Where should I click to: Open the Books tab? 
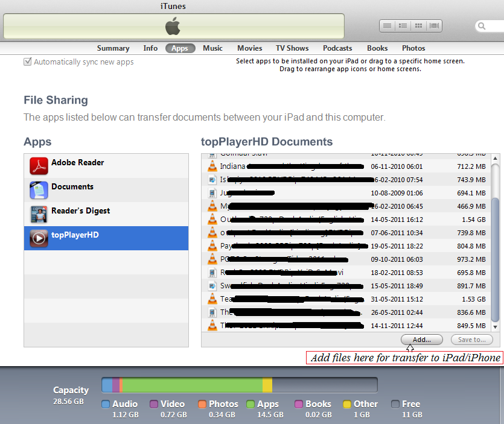pos(377,48)
